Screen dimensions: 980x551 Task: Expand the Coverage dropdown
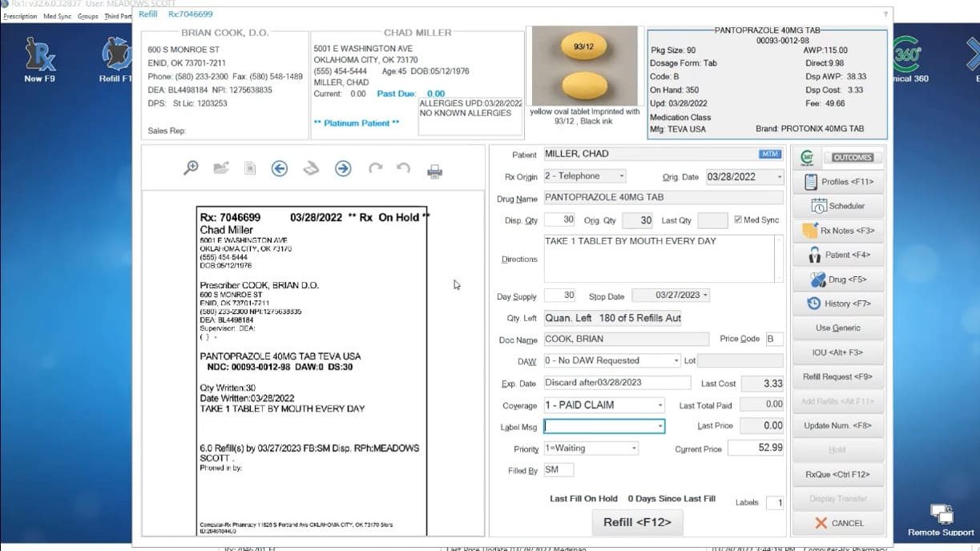(x=660, y=405)
